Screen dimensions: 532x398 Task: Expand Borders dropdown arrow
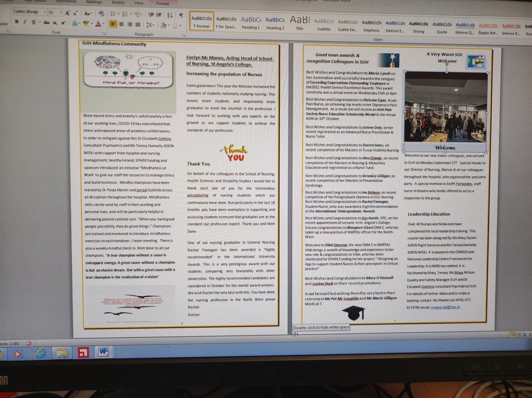point(180,26)
